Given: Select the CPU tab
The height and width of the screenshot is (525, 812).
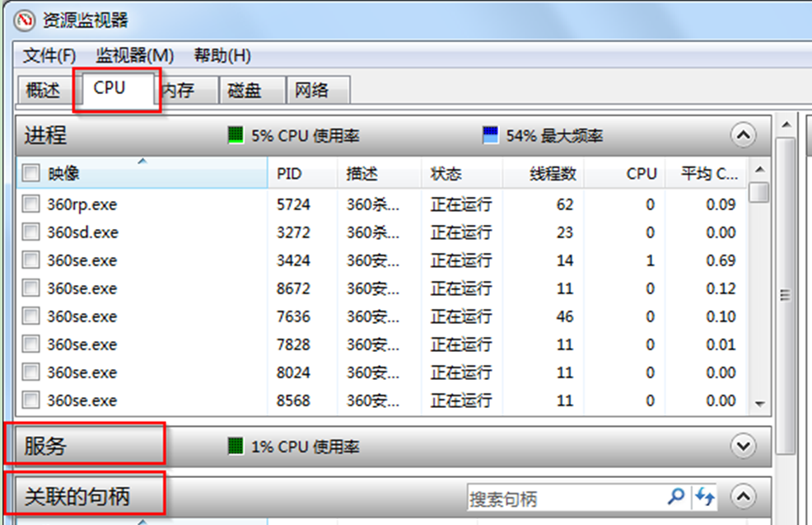Looking at the screenshot, I should click(x=117, y=88).
